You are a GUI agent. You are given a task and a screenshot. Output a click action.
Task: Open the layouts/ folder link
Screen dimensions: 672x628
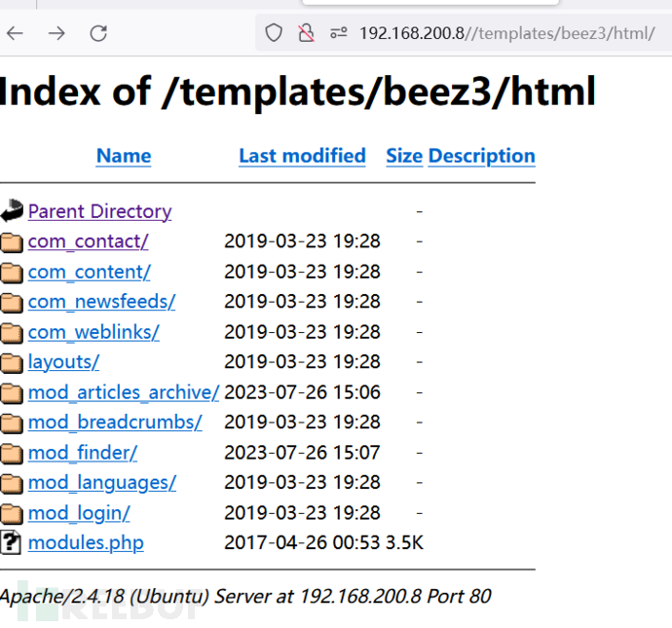(63, 362)
